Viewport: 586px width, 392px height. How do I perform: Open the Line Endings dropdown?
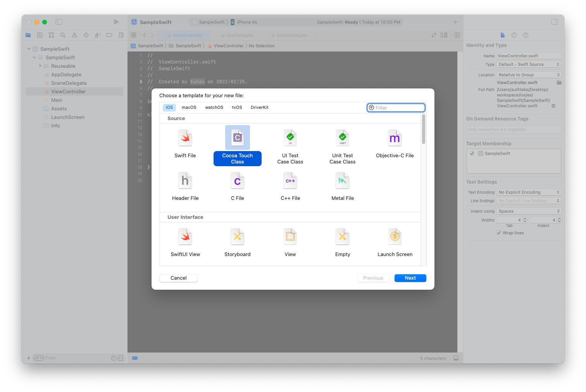[529, 201]
